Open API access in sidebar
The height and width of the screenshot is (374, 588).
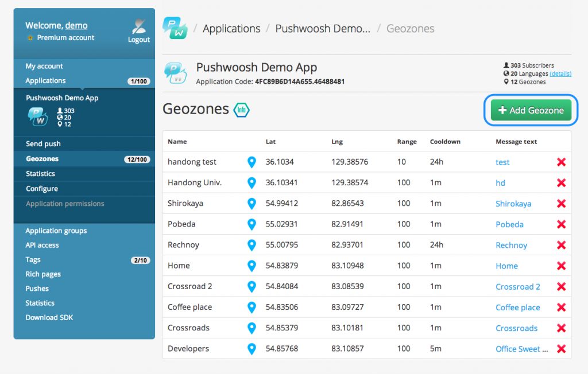click(42, 245)
